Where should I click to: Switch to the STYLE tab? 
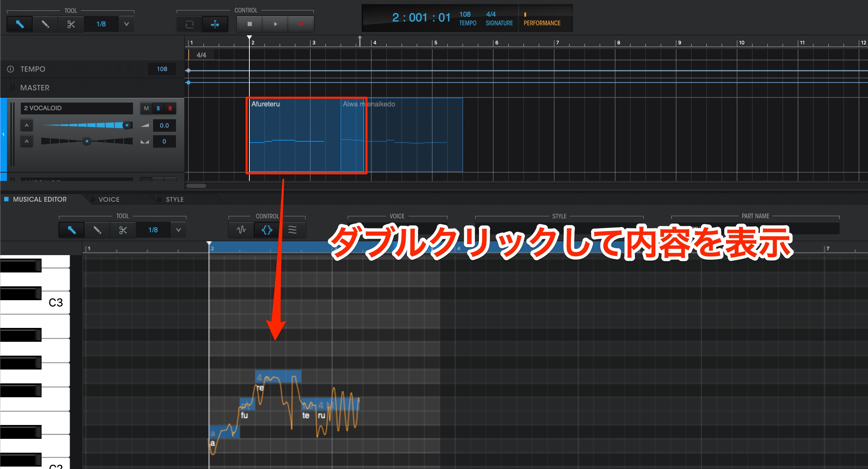coord(175,199)
